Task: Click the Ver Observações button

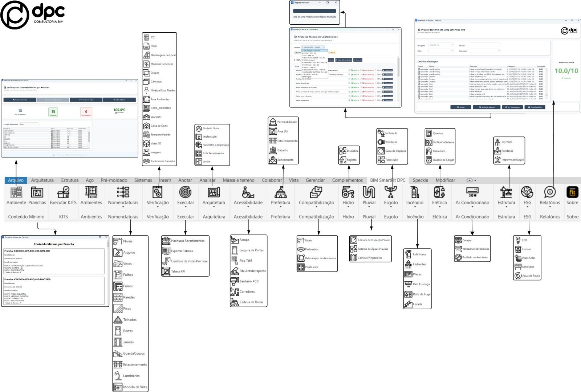Action: click(512, 107)
